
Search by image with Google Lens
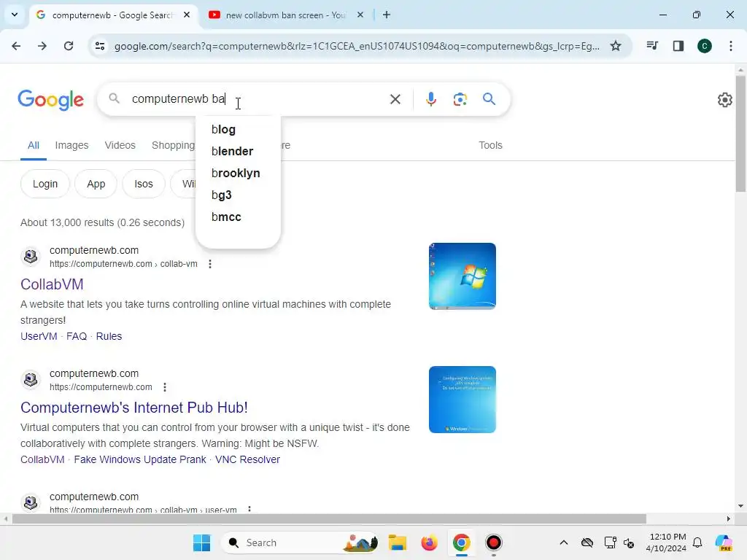460,99
